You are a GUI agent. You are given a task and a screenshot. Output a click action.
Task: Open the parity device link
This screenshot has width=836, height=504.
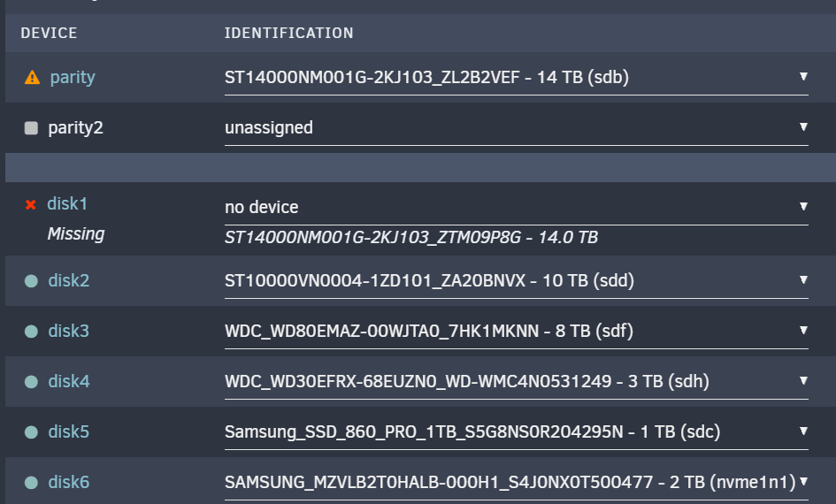[73, 77]
